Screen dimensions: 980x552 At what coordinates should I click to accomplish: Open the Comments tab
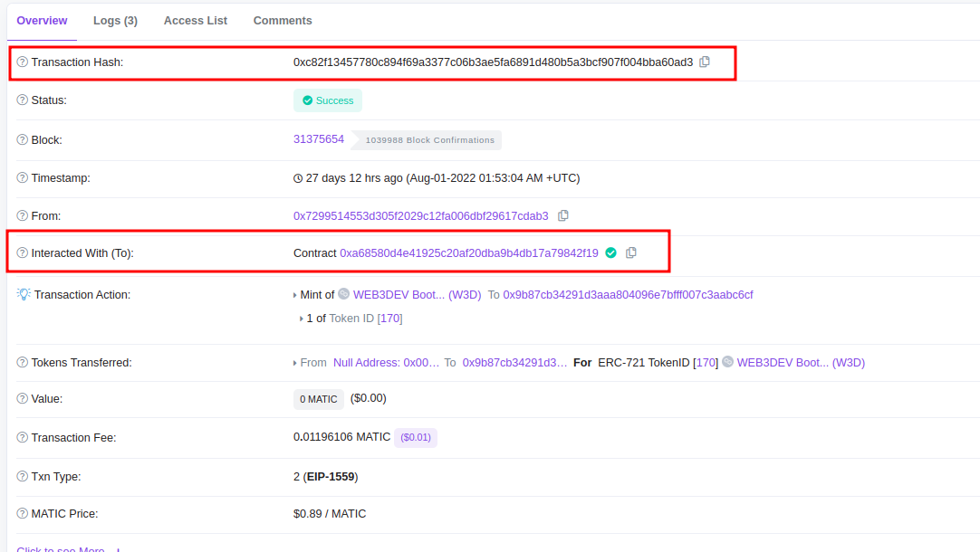(283, 20)
